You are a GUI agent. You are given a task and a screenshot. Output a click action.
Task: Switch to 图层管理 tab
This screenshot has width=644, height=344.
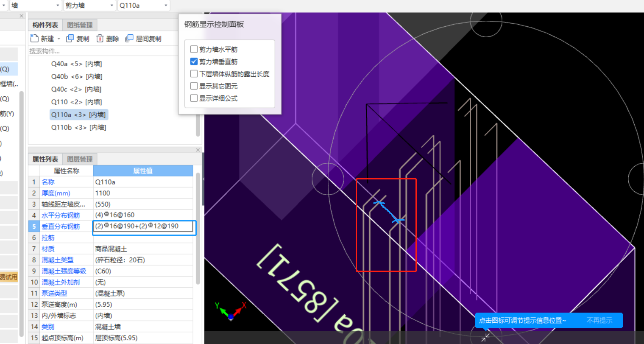click(80, 159)
